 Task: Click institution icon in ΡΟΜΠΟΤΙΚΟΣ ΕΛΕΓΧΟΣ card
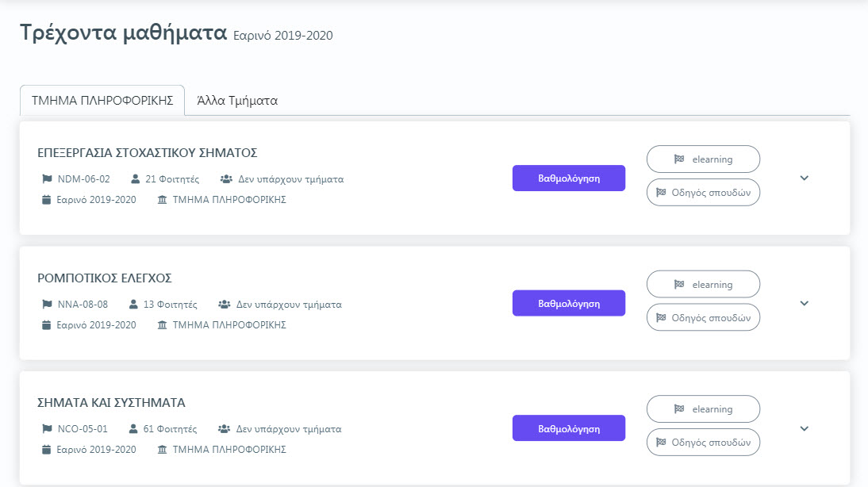coord(162,325)
